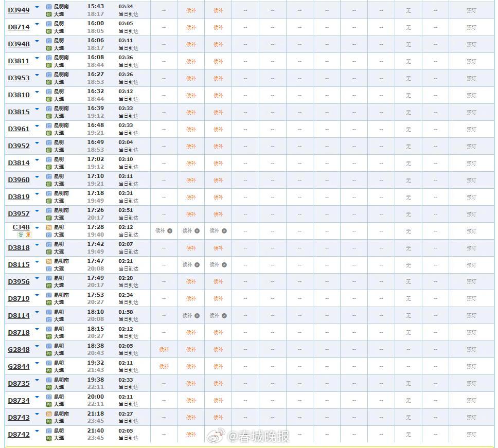Click station icon beside 昆明 in G2848 row
Screen dimensions: 498x448
click(49, 346)
